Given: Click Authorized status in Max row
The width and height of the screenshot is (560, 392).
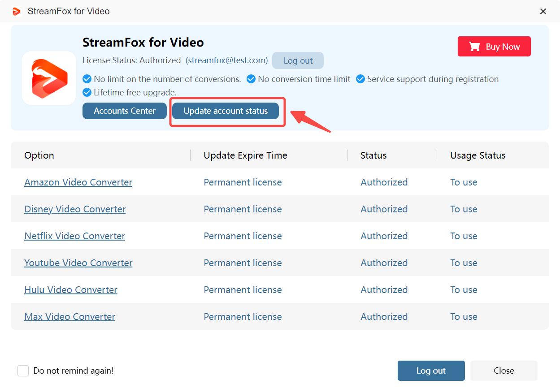Looking at the screenshot, I should [384, 317].
